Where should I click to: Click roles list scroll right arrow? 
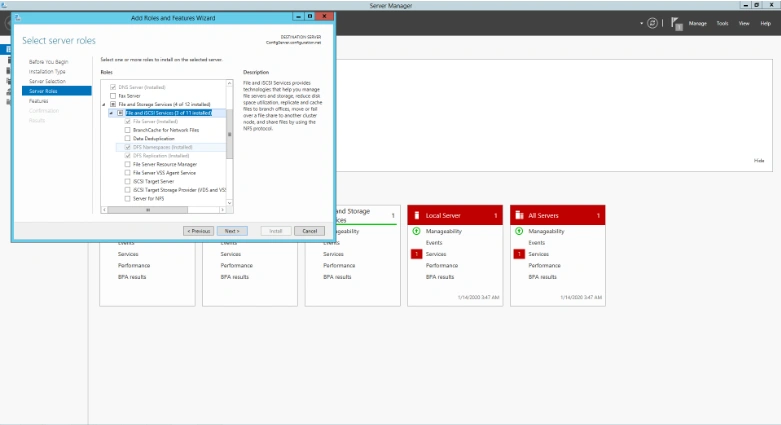pos(223,210)
